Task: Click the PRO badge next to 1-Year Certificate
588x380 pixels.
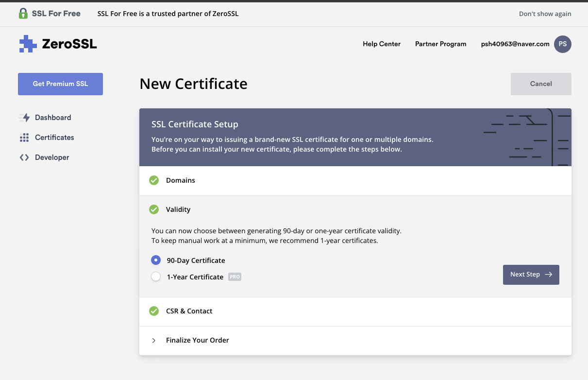Action: [x=235, y=277]
